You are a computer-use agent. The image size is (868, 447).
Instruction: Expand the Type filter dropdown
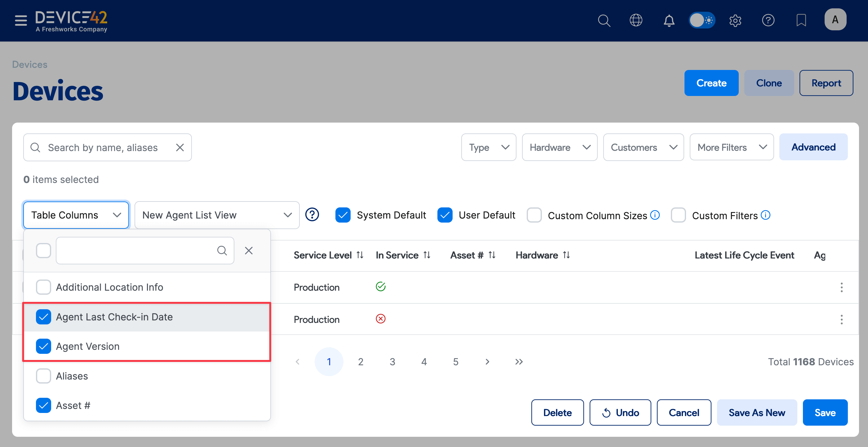tap(488, 147)
